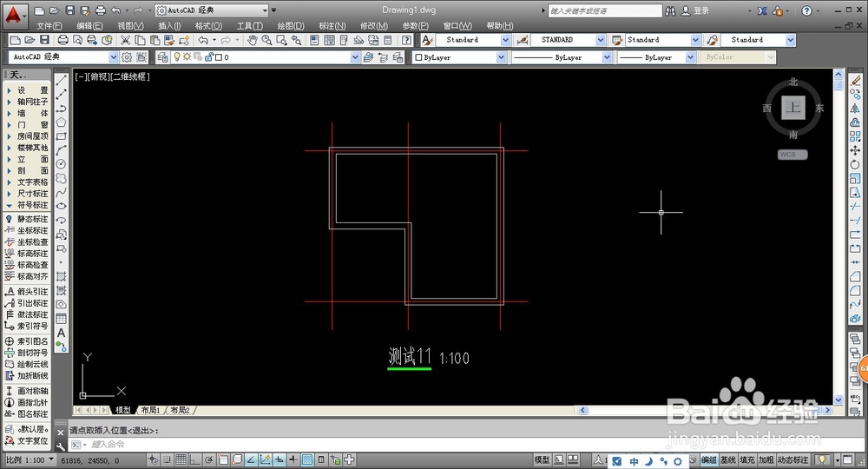Open the layer list dropdown
Screen dimensions: 868x469
[355, 57]
